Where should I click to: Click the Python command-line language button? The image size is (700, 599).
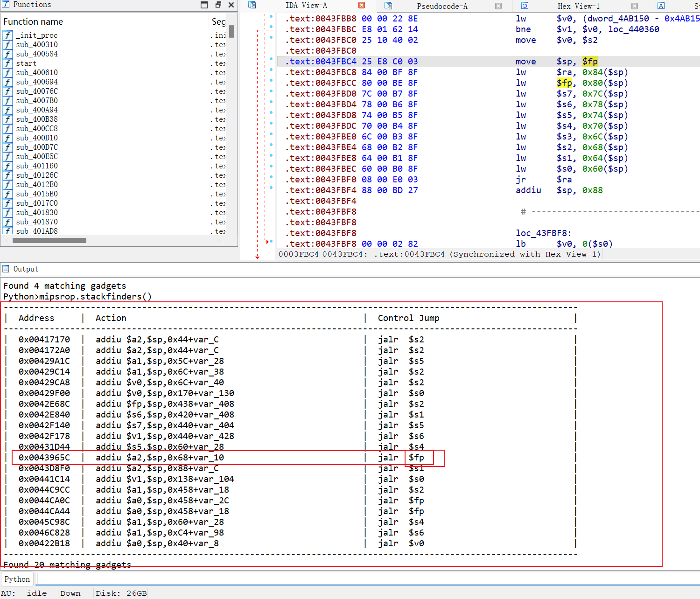tap(17, 579)
